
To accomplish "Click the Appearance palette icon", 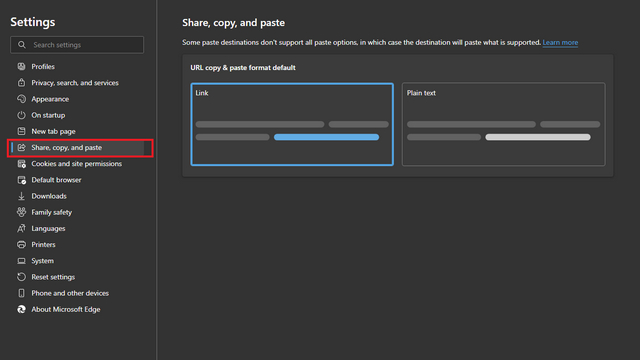I will pyautogui.click(x=21, y=99).
